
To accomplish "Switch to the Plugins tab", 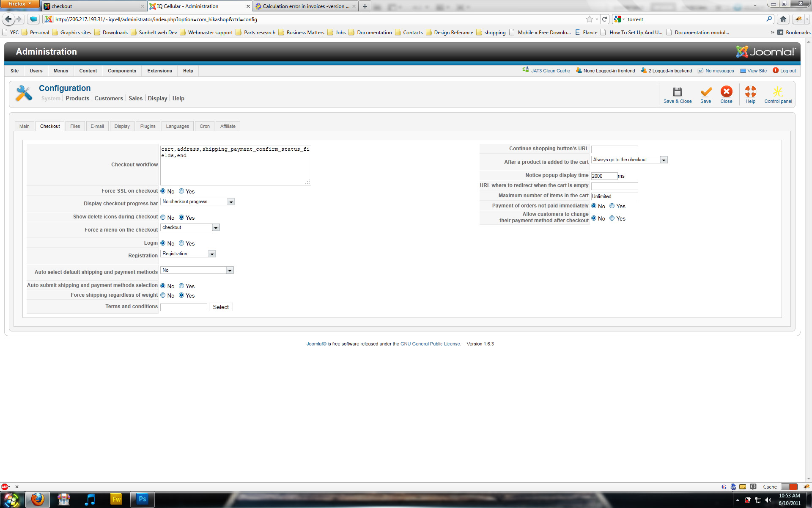I will [x=148, y=126].
